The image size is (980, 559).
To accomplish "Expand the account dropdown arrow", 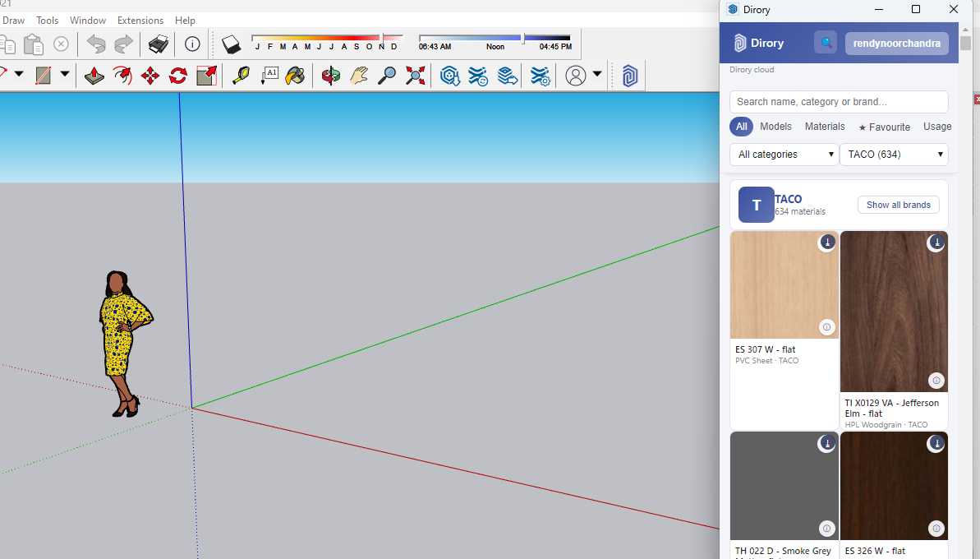I will point(597,74).
